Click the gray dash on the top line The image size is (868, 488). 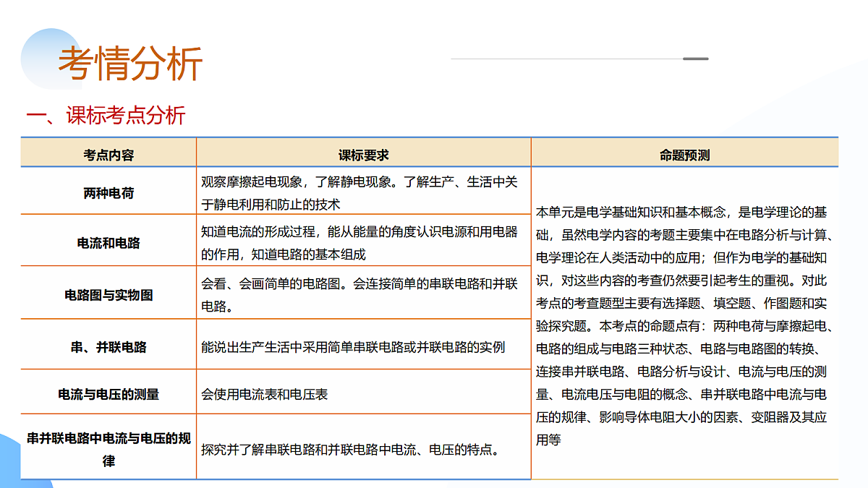[696, 59]
